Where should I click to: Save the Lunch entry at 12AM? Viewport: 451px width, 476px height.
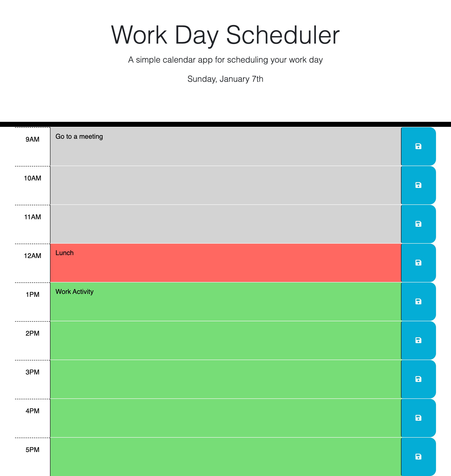(418, 263)
